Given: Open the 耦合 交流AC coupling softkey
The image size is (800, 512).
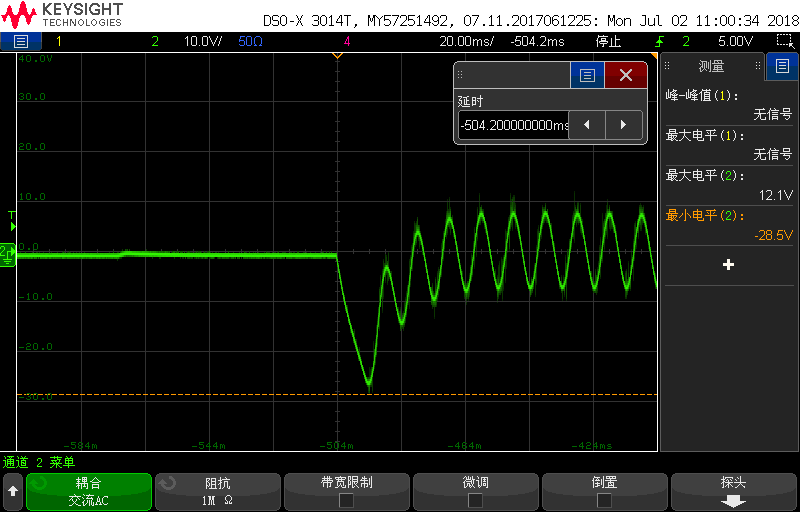Looking at the screenshot, I should point(89,492).
